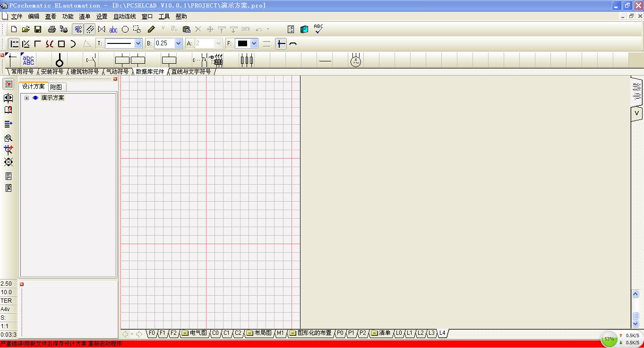644x348 pixels.
Task: Open the T line type dropdown
Action: pos(138,43)
